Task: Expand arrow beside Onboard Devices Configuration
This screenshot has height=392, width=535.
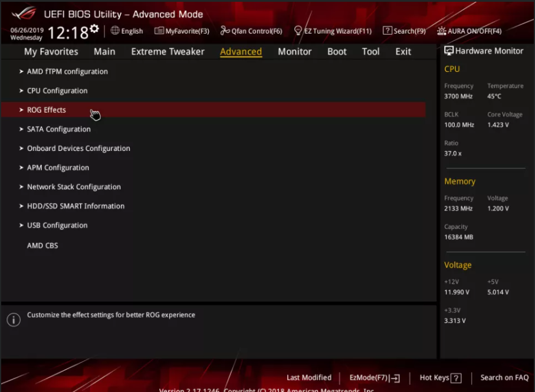Action: pos(21,149)
